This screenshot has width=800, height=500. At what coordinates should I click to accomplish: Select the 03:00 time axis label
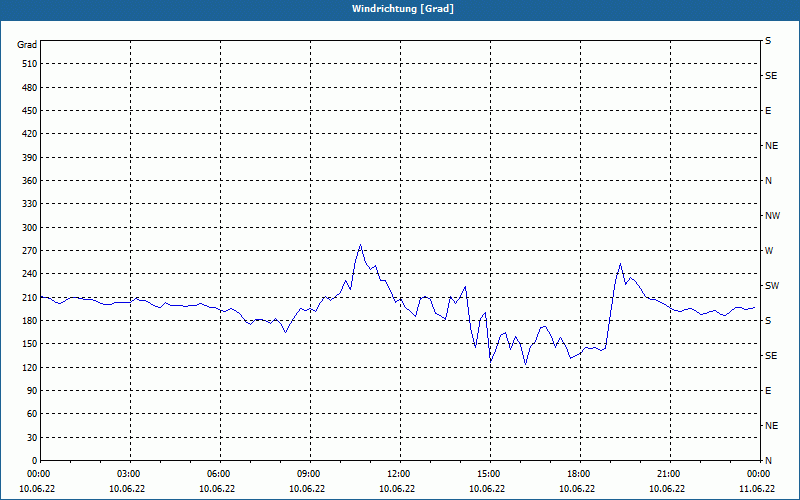(129, 474)
